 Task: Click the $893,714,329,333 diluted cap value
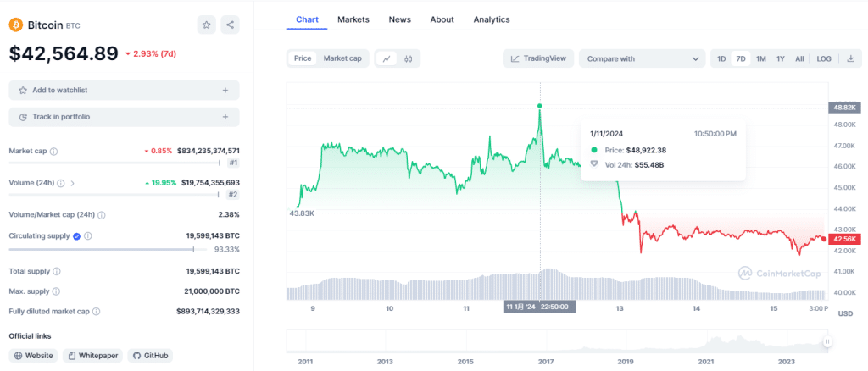(209, 312)
